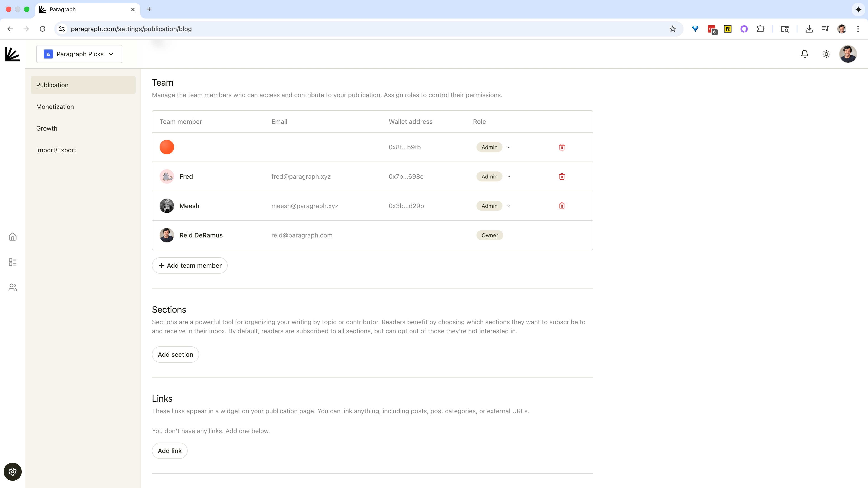Click the settings gear button bottom-left
Screen dimensions: 868x488
pyautogui.click(x=12, y=472)
